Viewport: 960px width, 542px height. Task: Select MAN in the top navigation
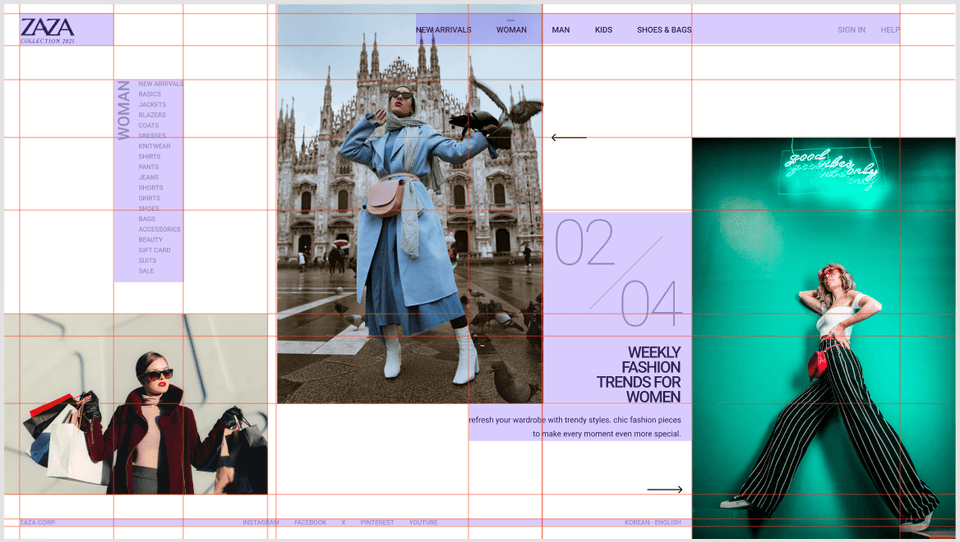pos(561,29)
